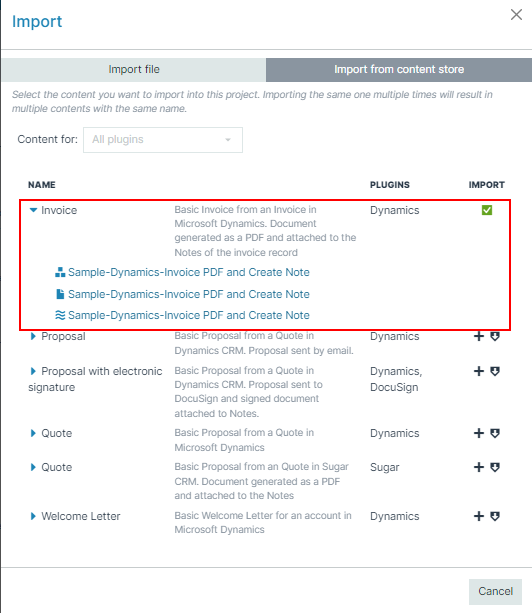This screenshot has height=613, width=532.
Task: Click the Cancel button
Action: point(495,591)
